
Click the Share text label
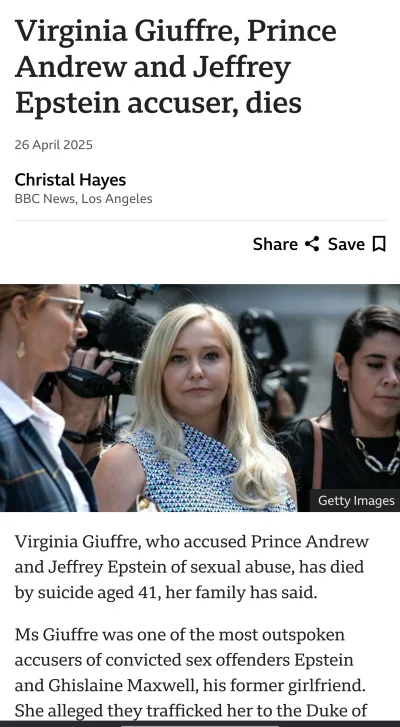275,244
